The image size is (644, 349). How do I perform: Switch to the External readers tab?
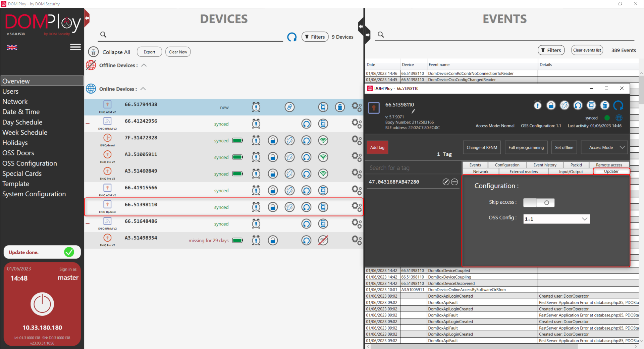coord(524,171)
